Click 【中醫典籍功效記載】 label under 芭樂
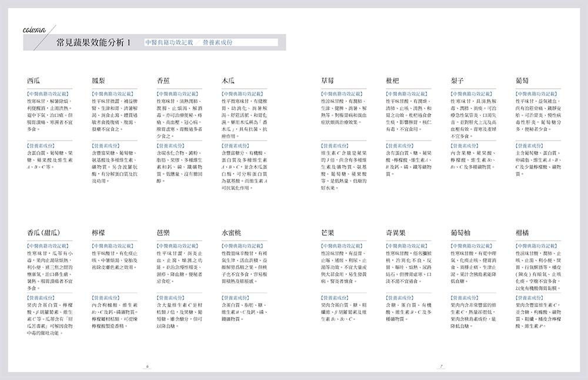Image resolution: width=588 pixels, height=380 pixels. click(x=178, y=246)
